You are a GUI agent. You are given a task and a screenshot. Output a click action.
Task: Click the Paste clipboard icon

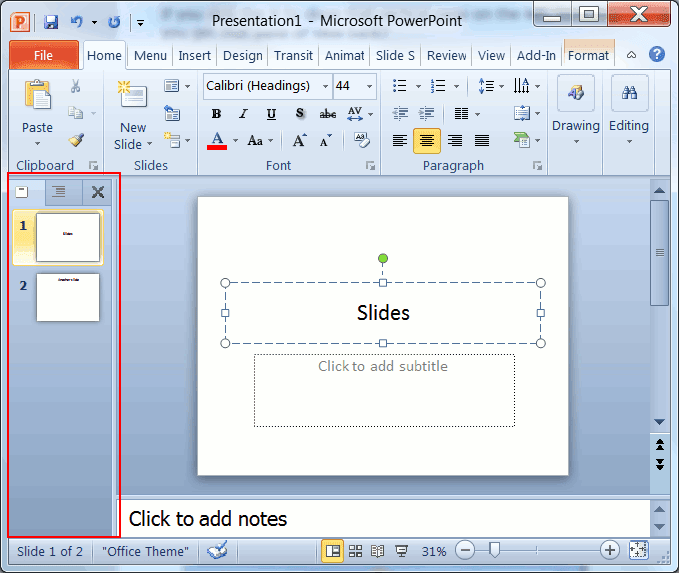click(38, 94)
